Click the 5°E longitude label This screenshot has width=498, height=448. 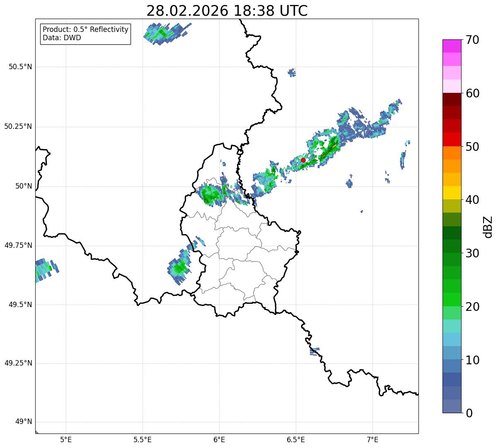(66, 439)
